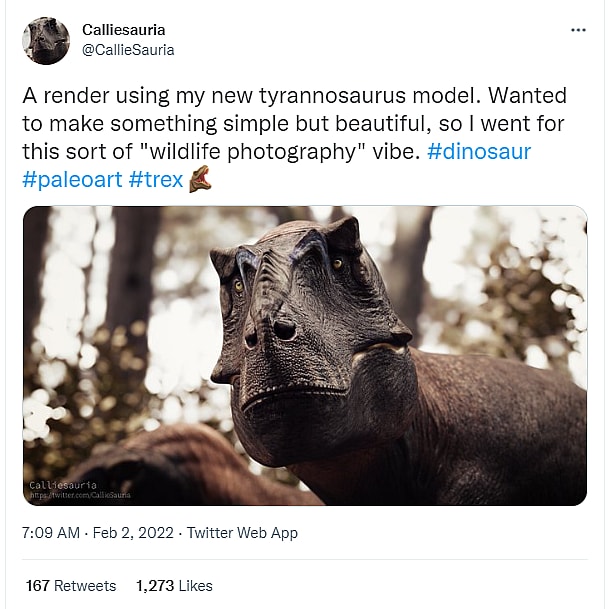Open the Calliesauria display name profile link

[123, 30]
